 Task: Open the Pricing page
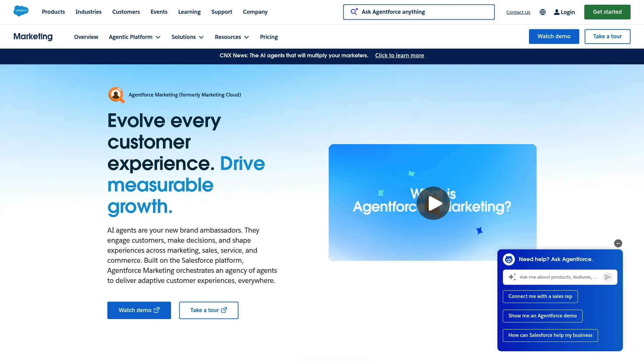(269, 37)
